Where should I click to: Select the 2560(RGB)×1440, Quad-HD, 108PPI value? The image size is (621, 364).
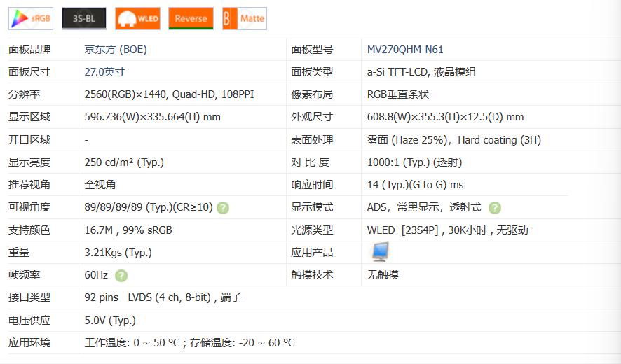[x=169, y=94]
